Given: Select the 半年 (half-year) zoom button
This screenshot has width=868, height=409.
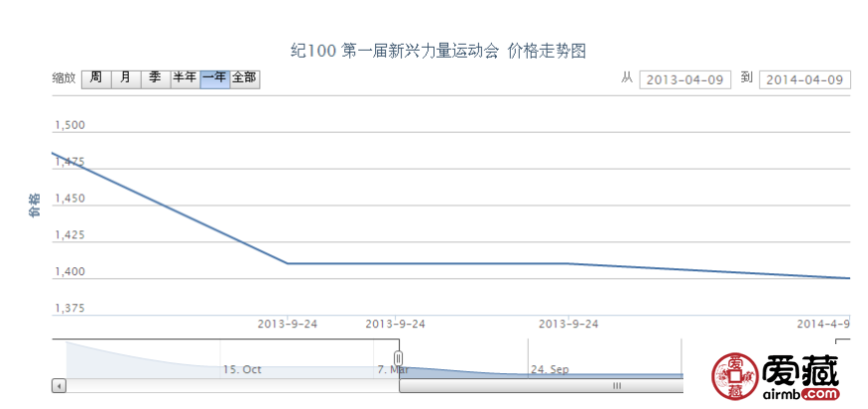Looking at the screenshot, I should click(186, 79).
